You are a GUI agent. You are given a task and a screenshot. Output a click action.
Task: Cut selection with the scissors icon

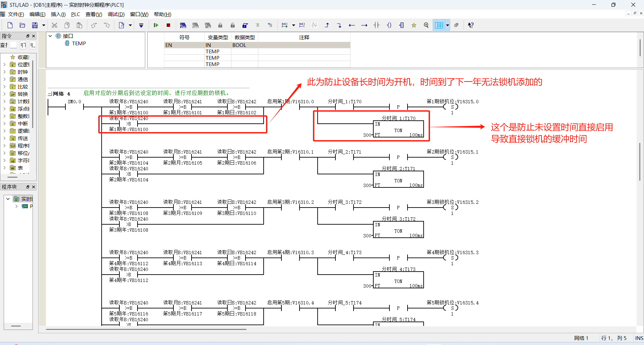(54, 25)
